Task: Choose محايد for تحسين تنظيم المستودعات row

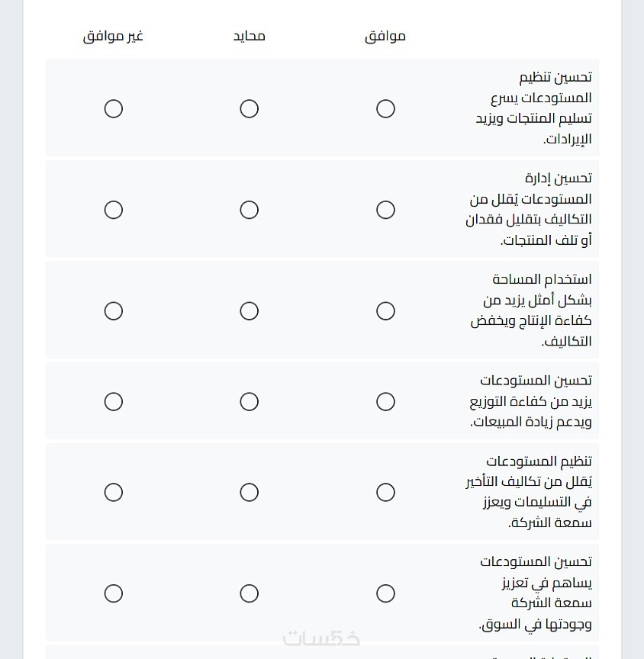Action: click(249, 109)
